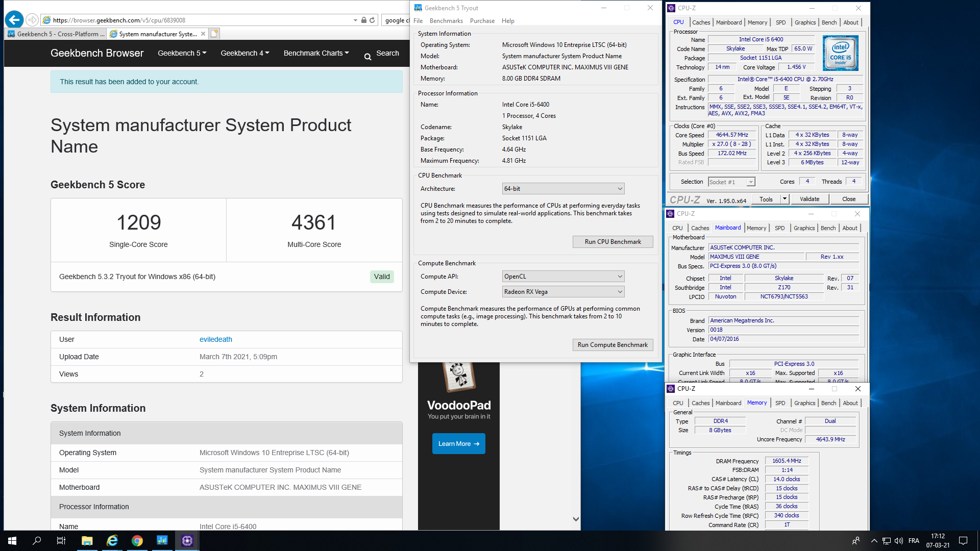Open the CPU-Z Tools dropdown arrow
The image size is (980, 551).
(x=785, y=199)
